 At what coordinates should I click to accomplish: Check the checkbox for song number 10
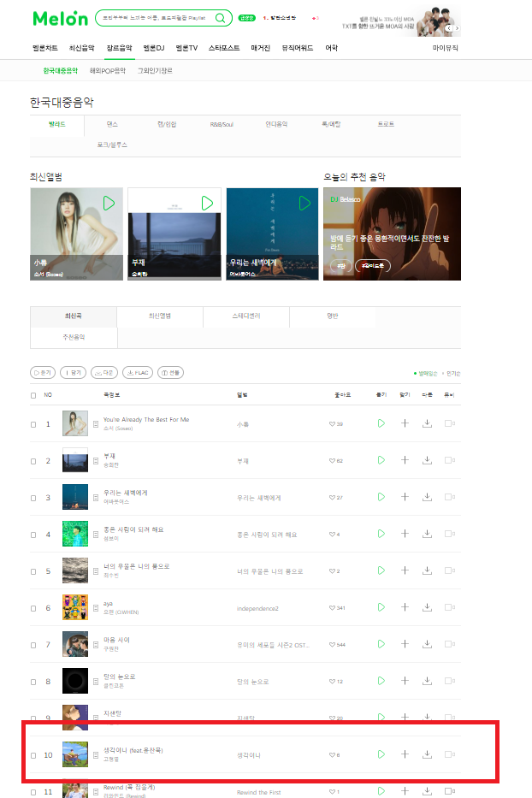(x=33, y=755)
